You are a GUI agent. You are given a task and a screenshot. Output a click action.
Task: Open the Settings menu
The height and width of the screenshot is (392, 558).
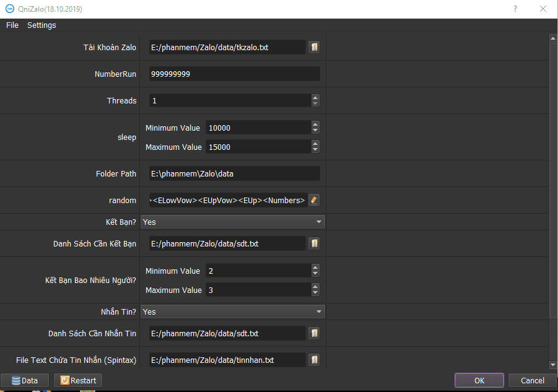41,25
